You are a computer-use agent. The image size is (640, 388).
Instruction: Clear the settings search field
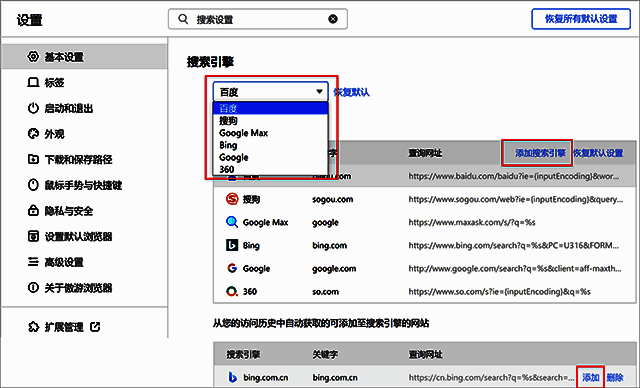point(333,19)
